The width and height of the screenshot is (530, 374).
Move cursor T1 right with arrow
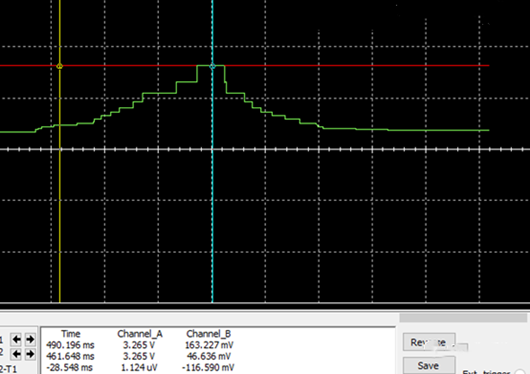30,339
